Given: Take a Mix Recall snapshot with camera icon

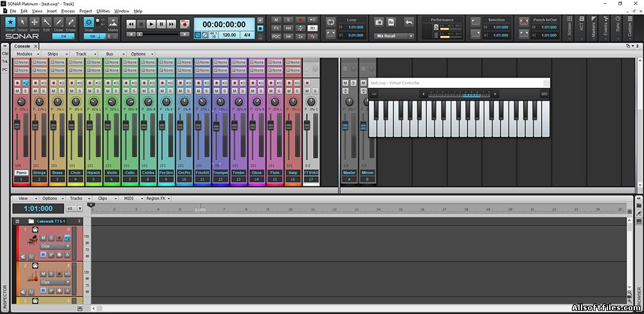Looking at the screenshot, I should pyautogui.click(x=379, y=22).
